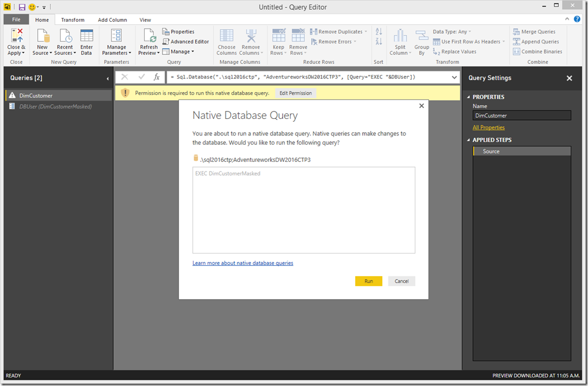This screenshot has height=386, width=588.
Task: Collapse the Queries pane arrow
Action: tap(108, 78)
